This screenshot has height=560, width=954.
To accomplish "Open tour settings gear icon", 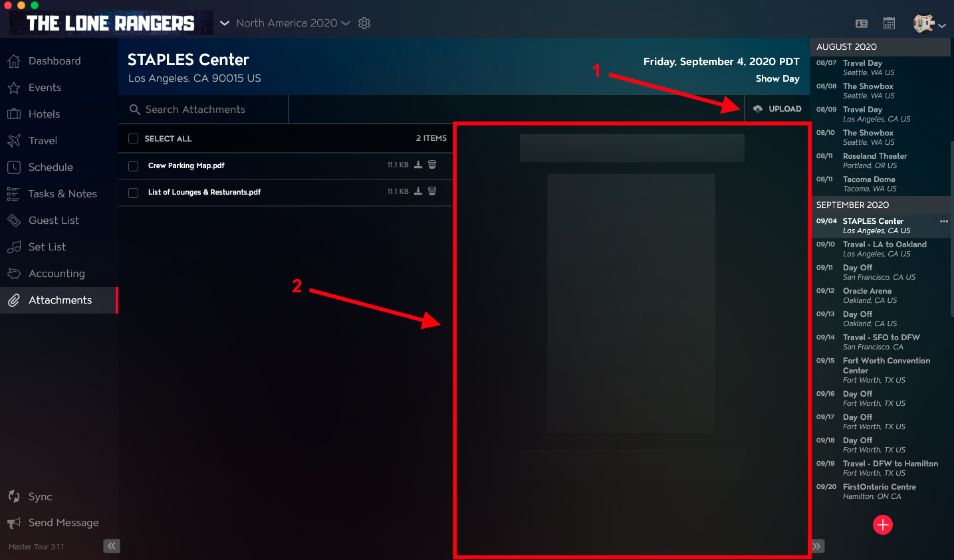I will coord(364,23).
